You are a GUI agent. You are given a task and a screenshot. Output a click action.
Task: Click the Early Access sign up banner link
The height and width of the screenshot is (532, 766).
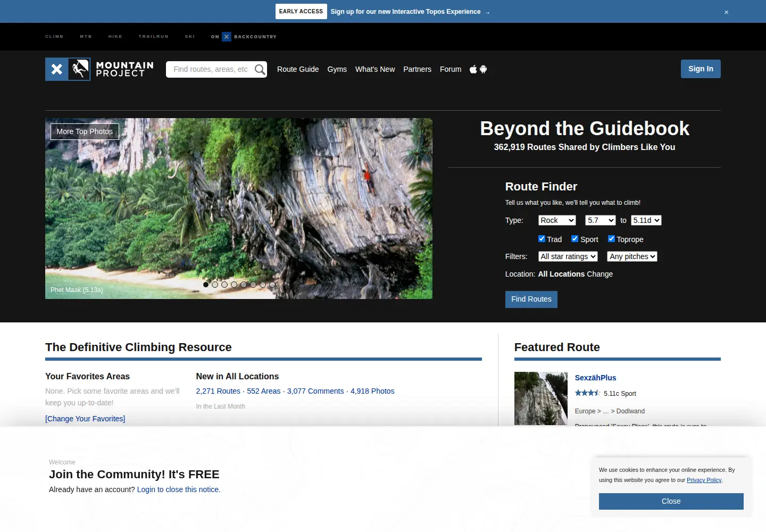410,12
